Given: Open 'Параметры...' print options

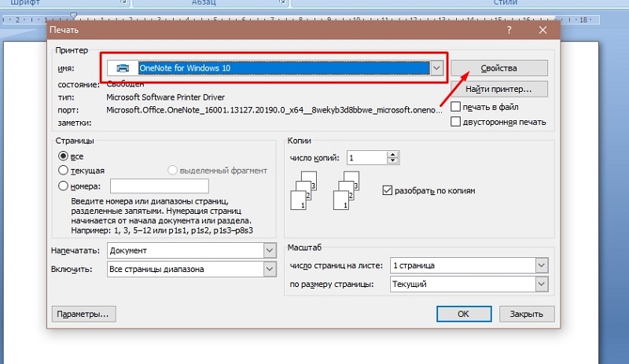Looking at the screenshot, I should coord(83,314).
